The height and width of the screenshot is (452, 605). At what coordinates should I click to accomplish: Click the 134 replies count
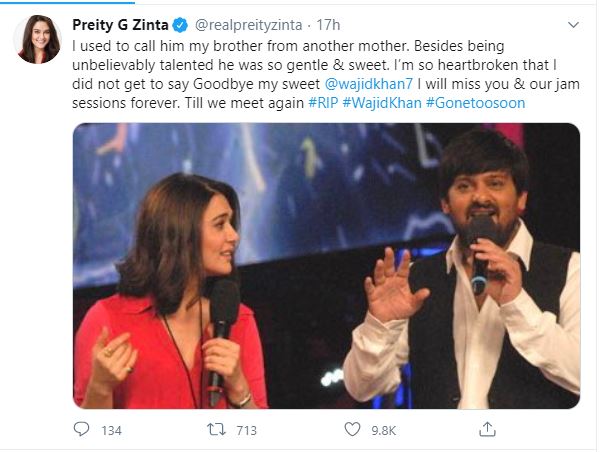click(x=111, y=430)
